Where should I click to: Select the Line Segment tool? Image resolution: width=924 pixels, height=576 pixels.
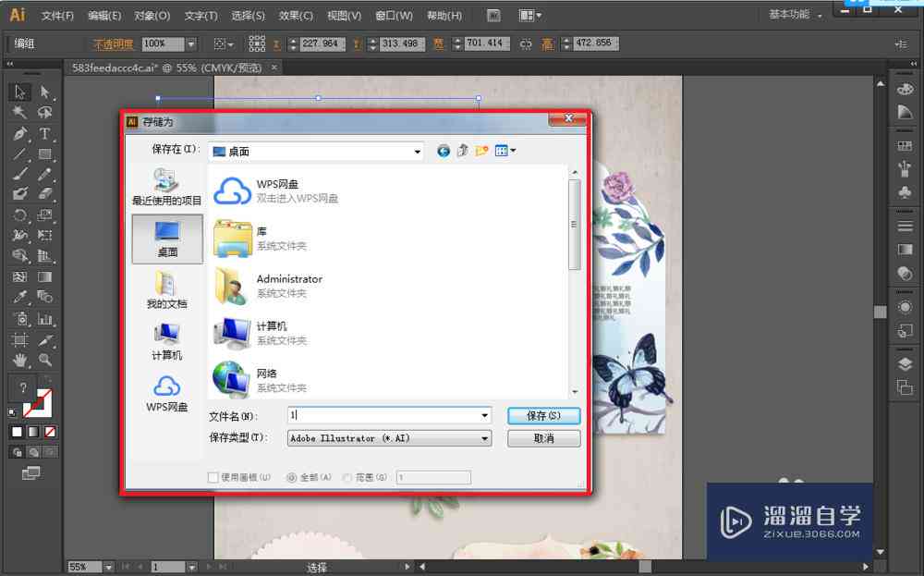point(19,153)
